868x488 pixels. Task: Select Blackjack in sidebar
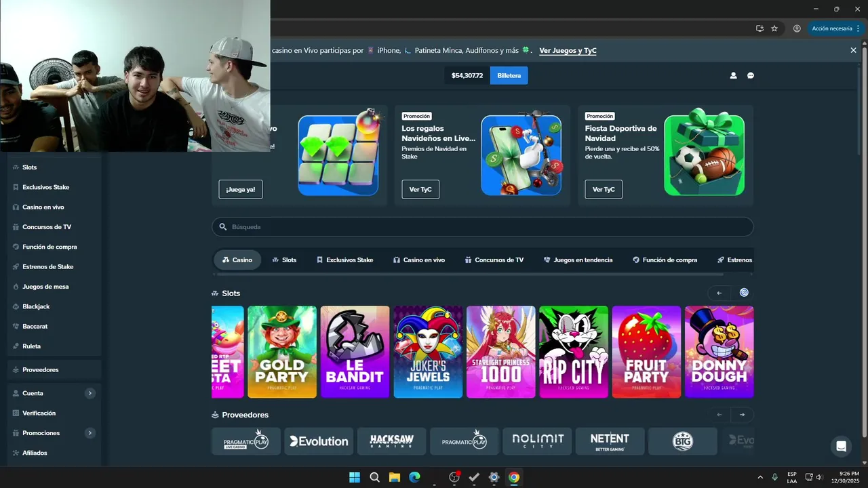pyautogui.click(x=54, y=306)
